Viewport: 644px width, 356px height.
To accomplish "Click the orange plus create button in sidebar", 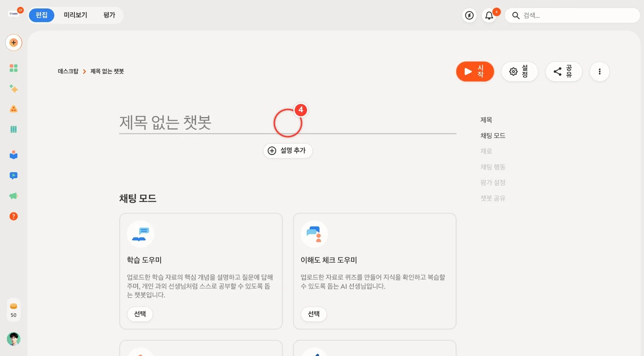I will click(14, 43).
